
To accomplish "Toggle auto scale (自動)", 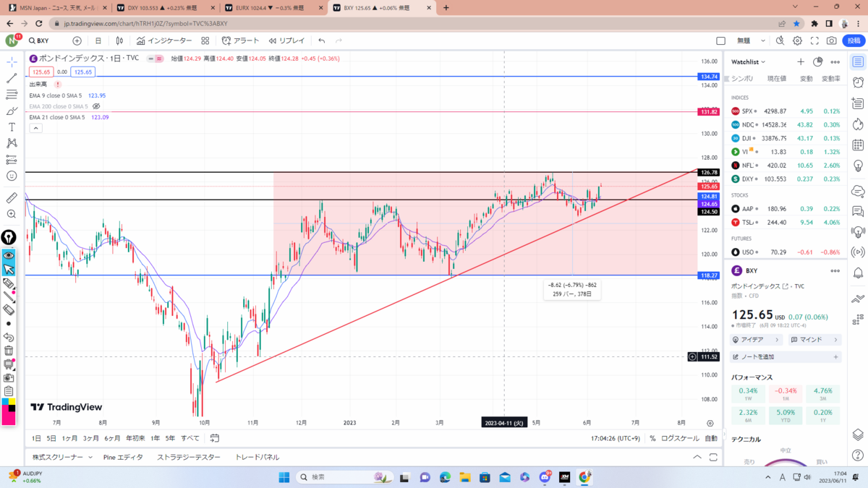I will (x=711, y=438).
